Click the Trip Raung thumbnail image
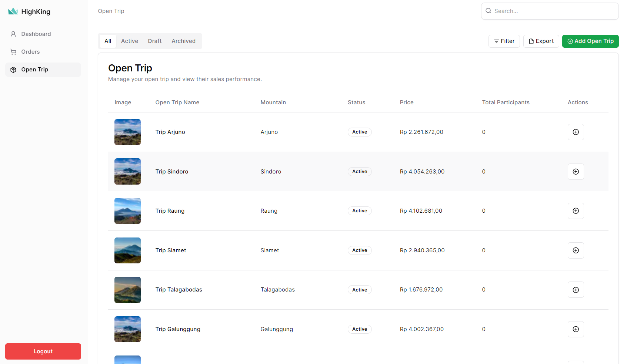The image size is (627, 364). [x=127, y=211]
